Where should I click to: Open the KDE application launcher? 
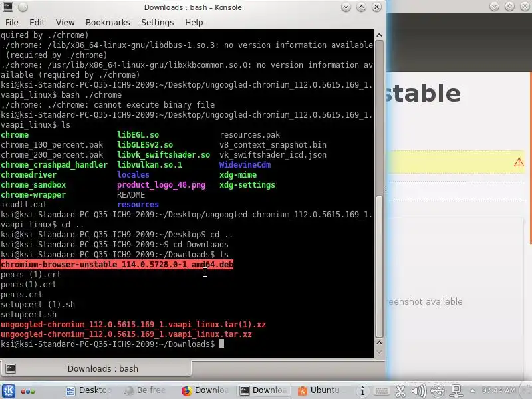pyautogui.click(x=8, y=391)
